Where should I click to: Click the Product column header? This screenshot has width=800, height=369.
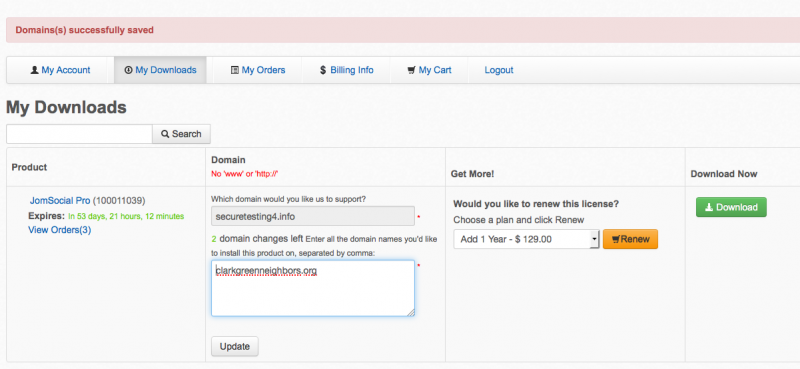tap(30, 167)
